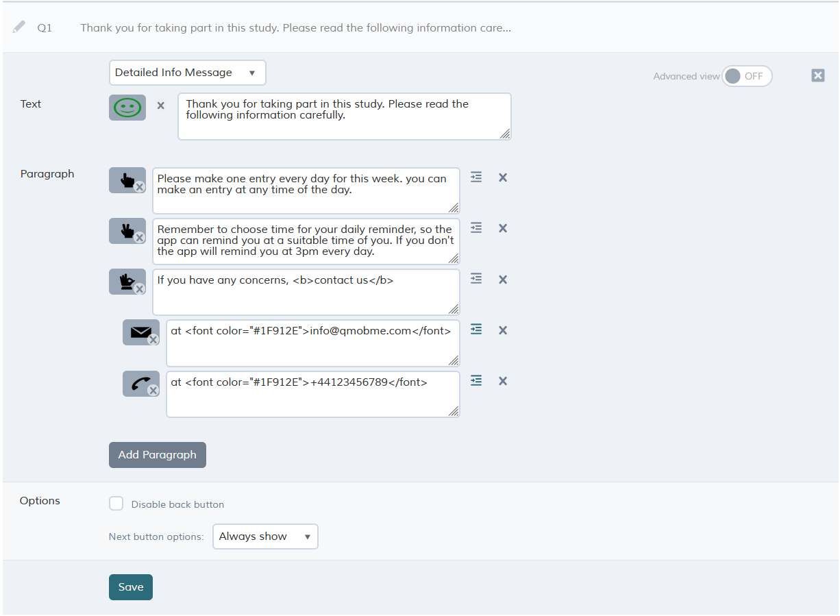Click into the info@qmobme.com text box
Screen dimensions: 840x616
[x=313, y=343]
